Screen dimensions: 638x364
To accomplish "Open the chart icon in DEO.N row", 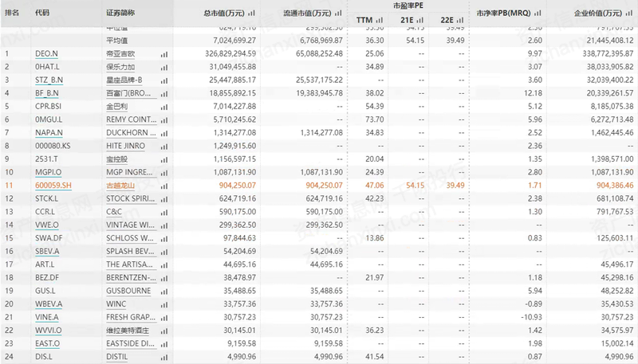I will (x=164, y=54).
